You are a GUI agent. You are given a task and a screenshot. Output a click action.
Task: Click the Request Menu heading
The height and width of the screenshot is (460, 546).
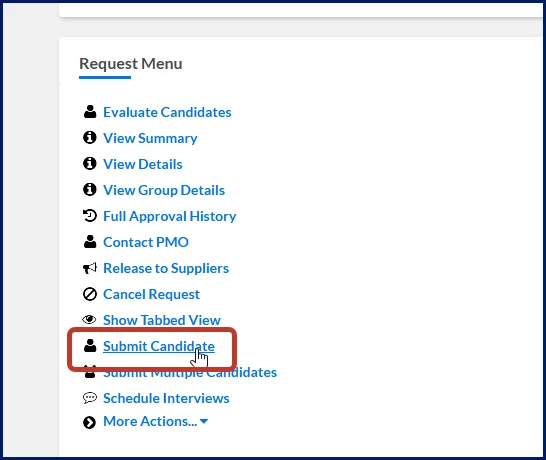click(x=131, y=64)
